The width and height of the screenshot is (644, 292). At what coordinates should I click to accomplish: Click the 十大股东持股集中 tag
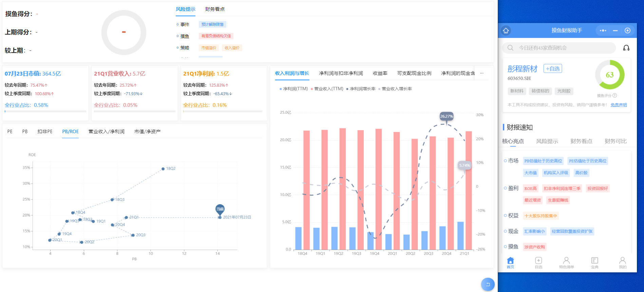(x=541, y=216)
